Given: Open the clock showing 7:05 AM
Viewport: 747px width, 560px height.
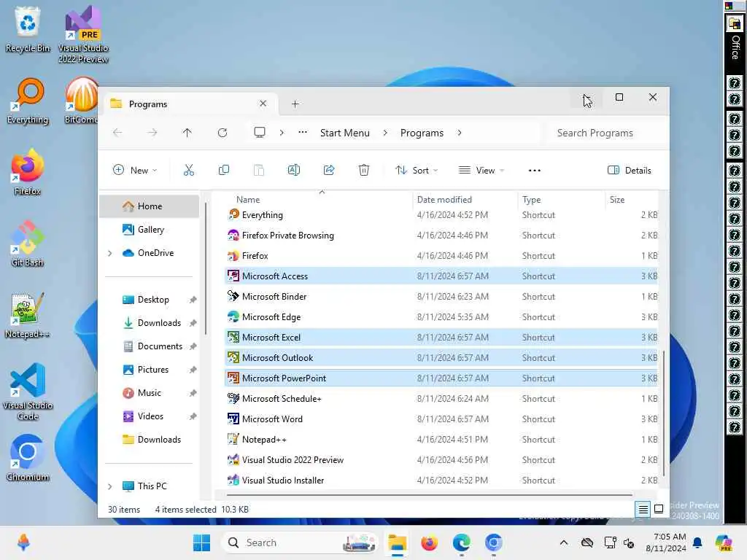Looking at the screenshot, I should pyautogui.click(x=666, y=542).
